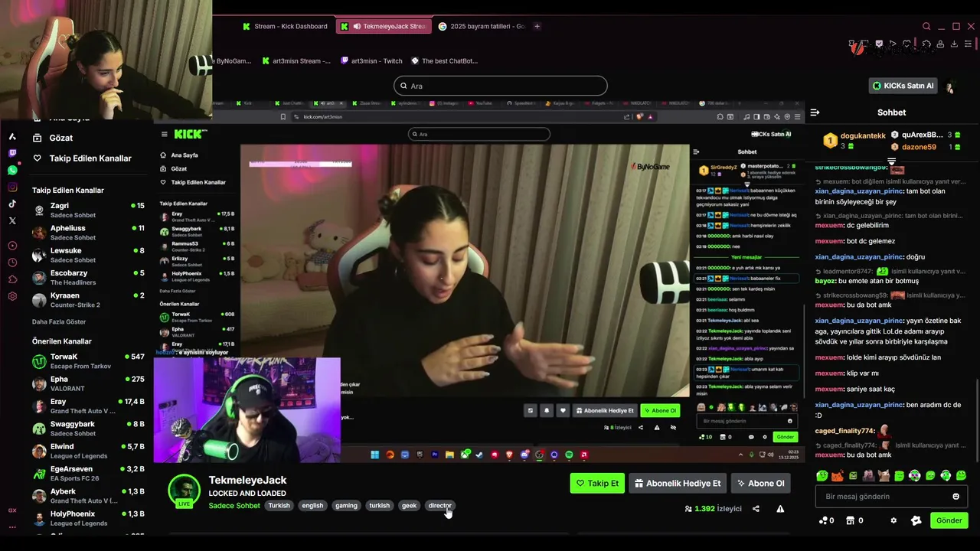Screen dimensions: 980x551
Task: Switch to Stream - Kick Dashboard tab
Action: (285, 26)
